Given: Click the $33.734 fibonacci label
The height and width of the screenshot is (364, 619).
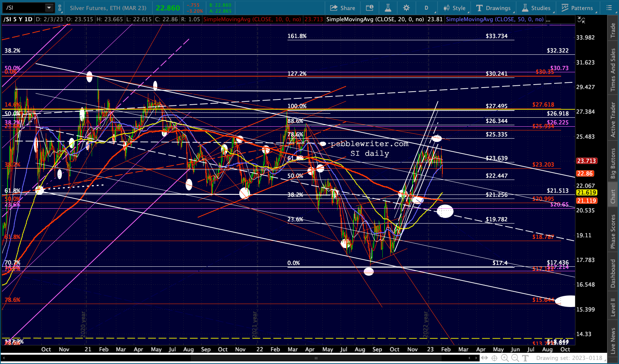Looking at the screenshot, I should tap(496, 36).
